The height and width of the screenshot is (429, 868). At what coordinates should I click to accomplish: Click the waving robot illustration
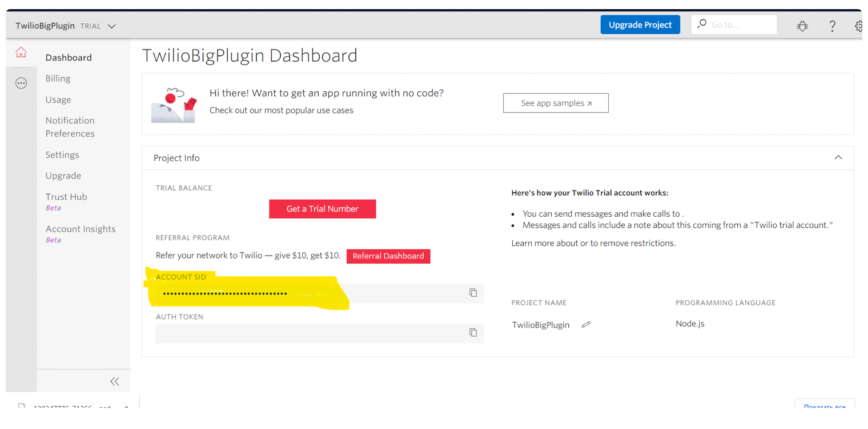pos(174,105)
